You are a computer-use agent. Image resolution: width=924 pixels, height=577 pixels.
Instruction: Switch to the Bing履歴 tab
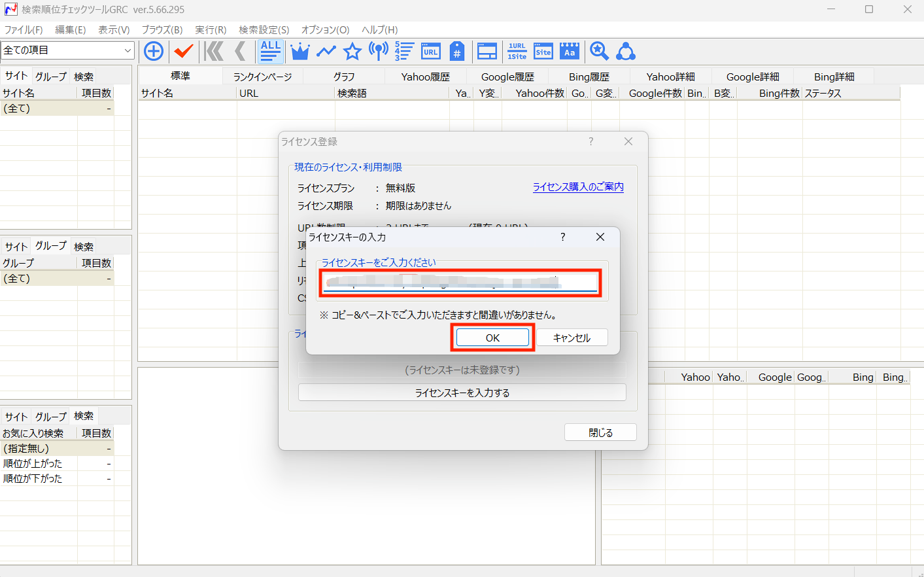pos(589,77)
